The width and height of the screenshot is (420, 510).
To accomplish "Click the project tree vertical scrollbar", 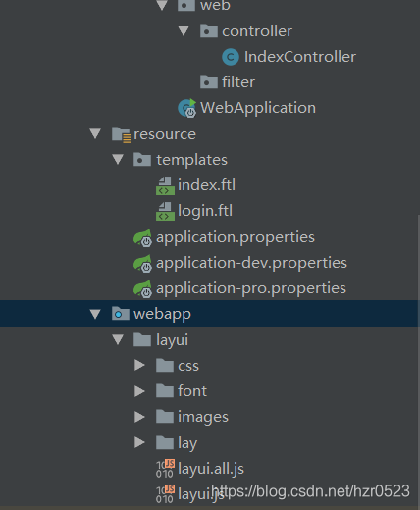I will point(418,360).
